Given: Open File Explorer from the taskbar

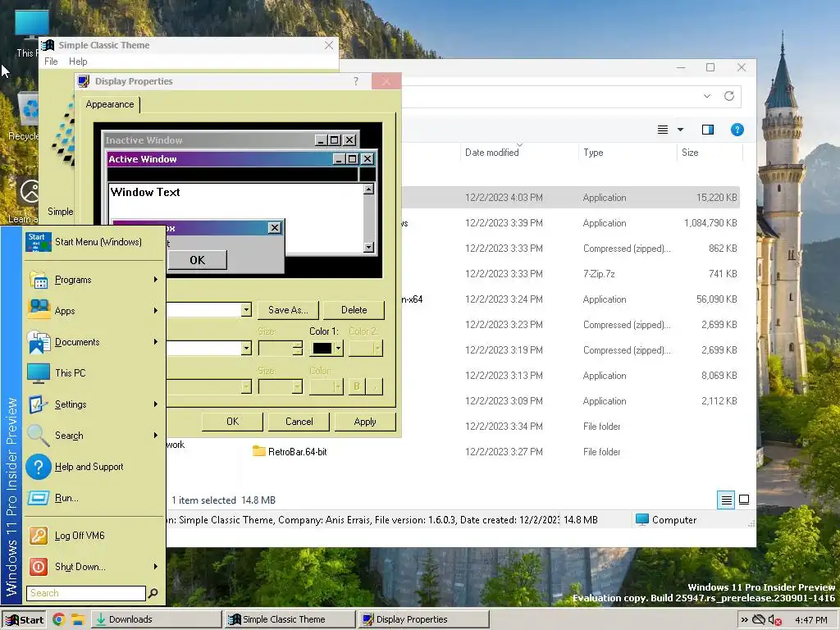Looking at the screenshot, I should click(78, 620).
